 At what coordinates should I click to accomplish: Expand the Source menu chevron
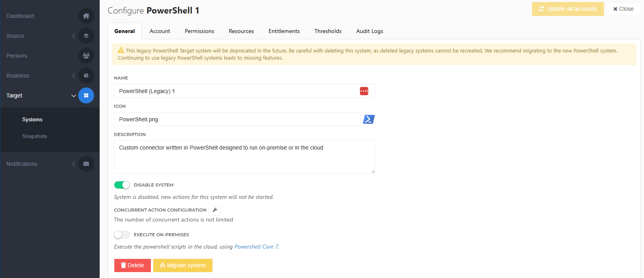73,36
